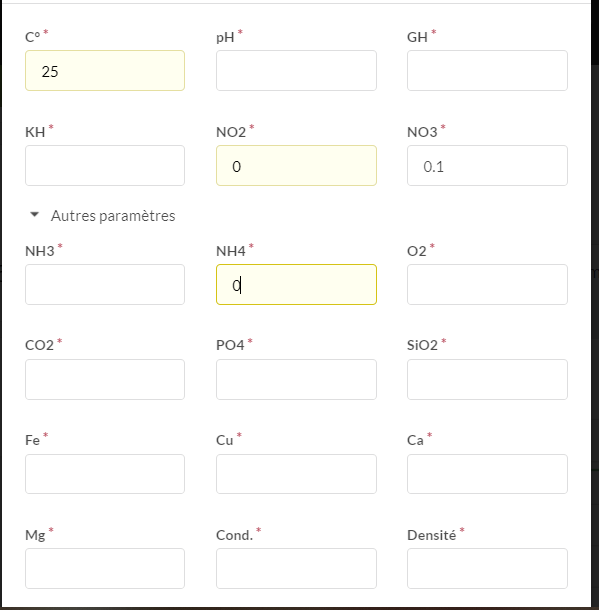Viewport: 599px width, 610px height.
Task: Select the O2 input field
Action: click(x=487, y=284)
